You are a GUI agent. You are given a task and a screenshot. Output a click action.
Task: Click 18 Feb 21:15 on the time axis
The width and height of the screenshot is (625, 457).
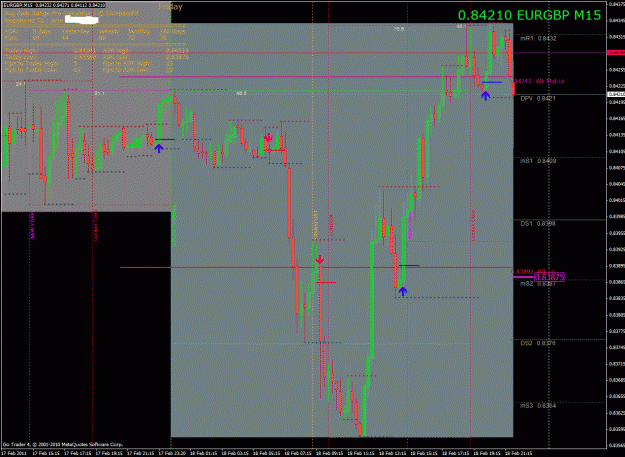pos(518,453)
